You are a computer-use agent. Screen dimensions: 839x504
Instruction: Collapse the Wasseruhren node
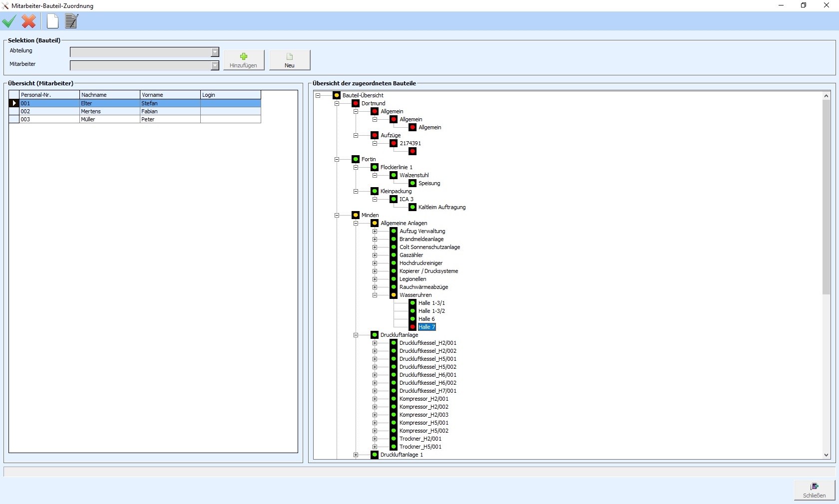point(375,295)
